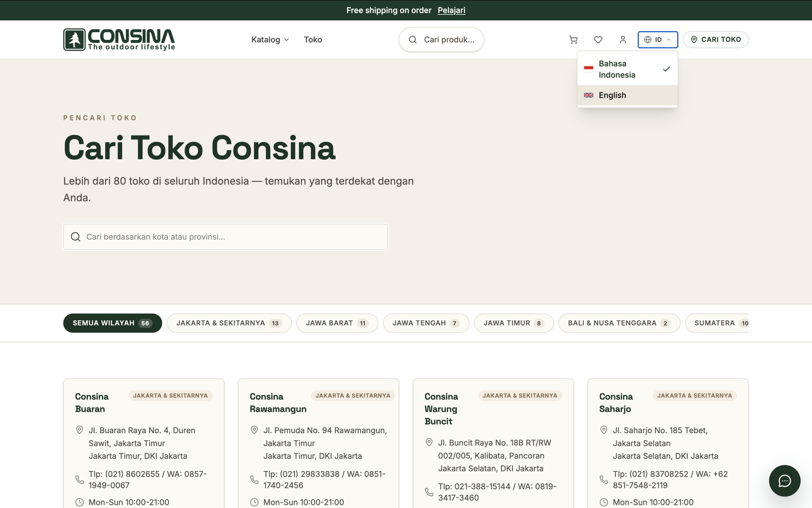The width and height of the screenshot is (812, 508).
Task: Filter by Bali & Nusa Tenggara
Action: (619, 323)
